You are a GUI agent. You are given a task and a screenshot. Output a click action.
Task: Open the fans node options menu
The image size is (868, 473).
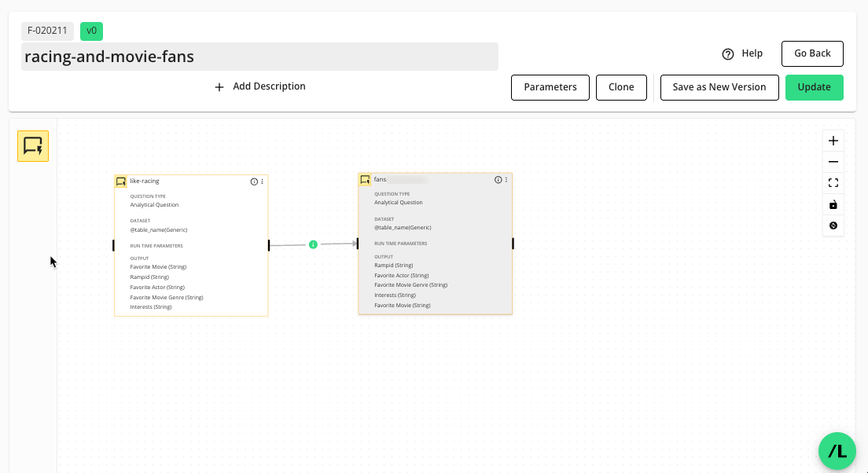[507, 179]
